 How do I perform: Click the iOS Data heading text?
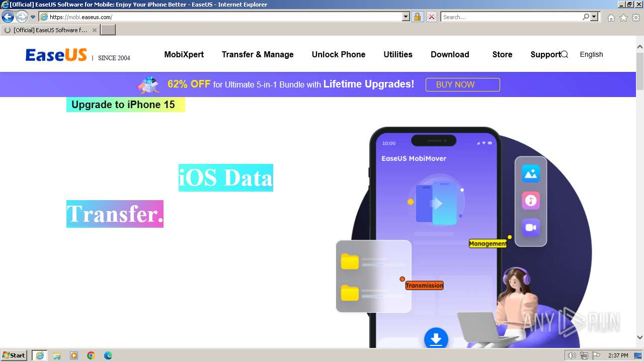(226, 177)
